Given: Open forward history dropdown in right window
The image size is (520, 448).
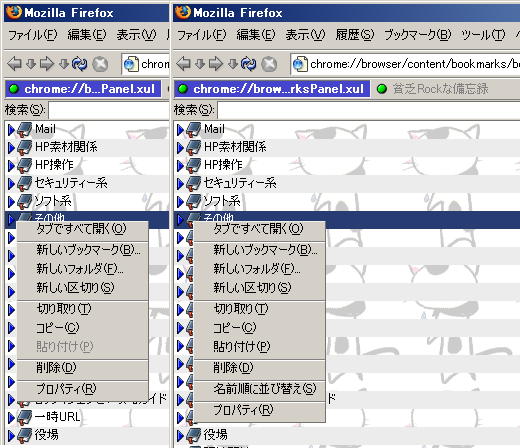Looking at the screenshot, I should 233,64.
